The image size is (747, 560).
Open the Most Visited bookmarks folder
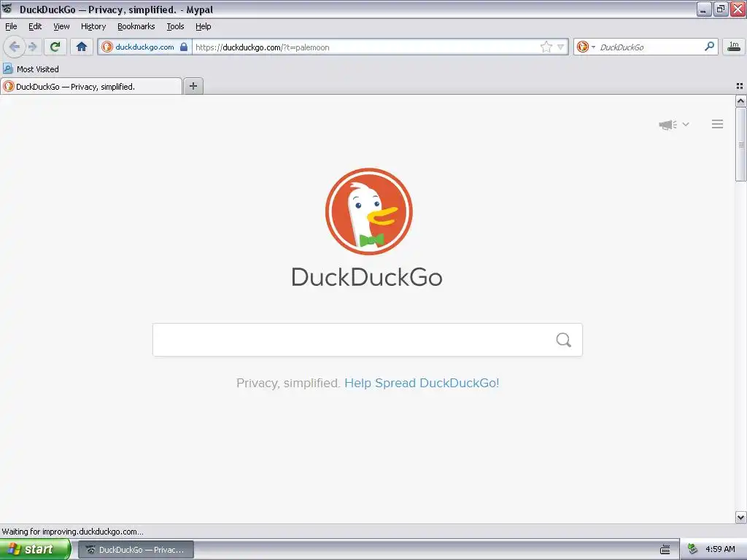[x=31, y=69]
